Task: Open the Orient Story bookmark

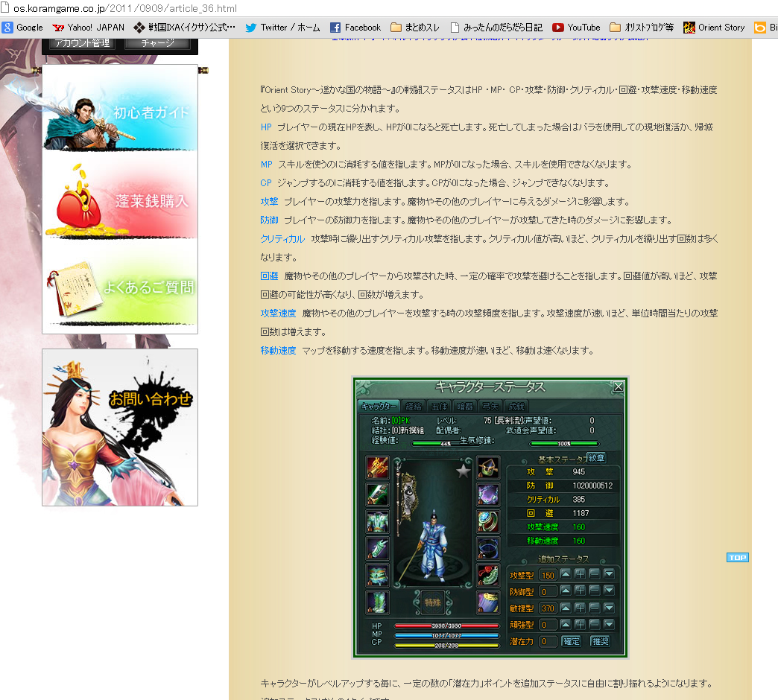Action: pyautogui.click(x=715, y=28)
